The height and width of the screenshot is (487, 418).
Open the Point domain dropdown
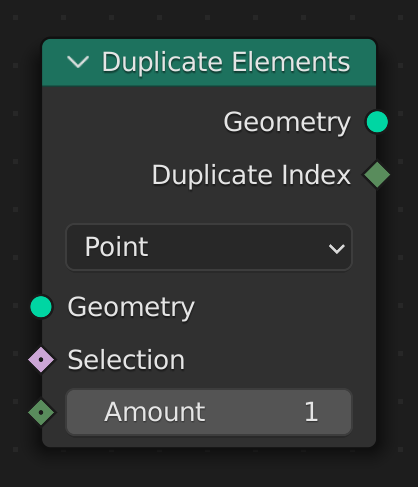(x=209, y=247)
